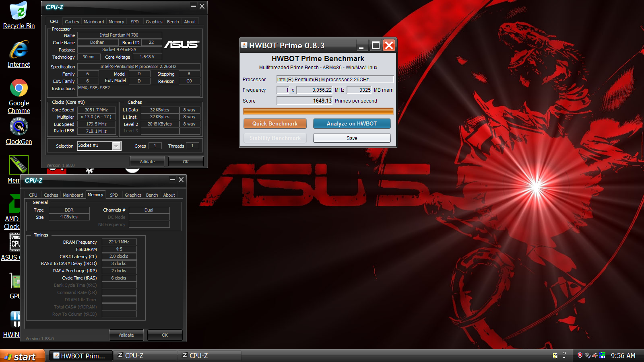
Task: Select the first CPU-Z taskbar button
Action: (x=145, y=356)
